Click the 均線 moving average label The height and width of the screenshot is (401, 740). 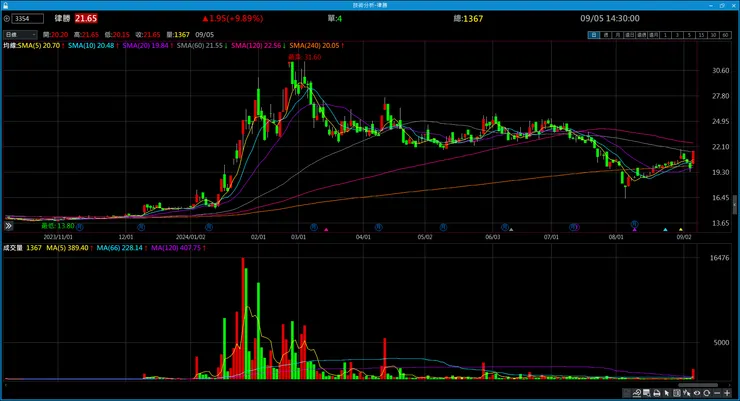10,45
